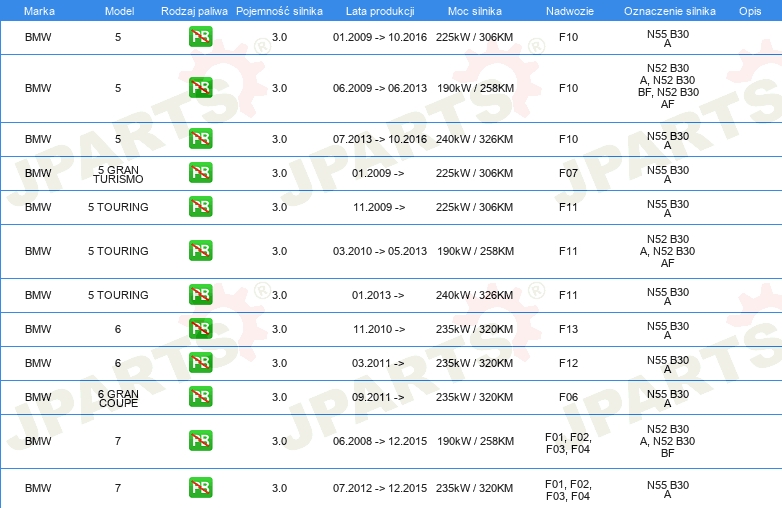The width and height of the screenshot is (782, 508).
Task: Select "190kW / 258KM" in the 5 TOURING row
Action: [x=475, y=251]
